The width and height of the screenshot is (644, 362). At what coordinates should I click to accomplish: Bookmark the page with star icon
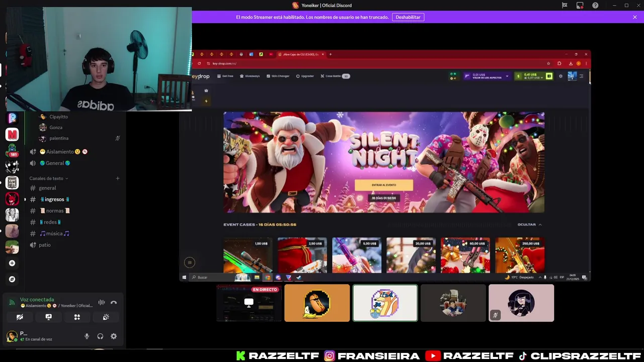(x=548, y=63)
